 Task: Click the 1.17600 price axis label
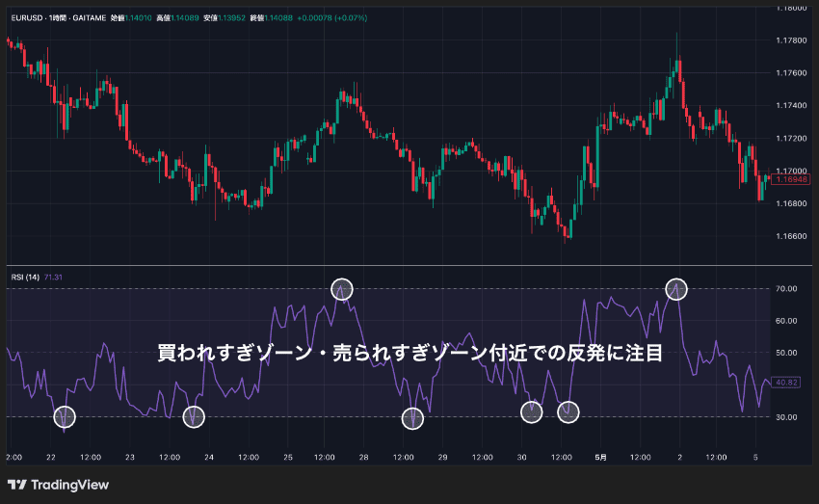pos(791,72)
